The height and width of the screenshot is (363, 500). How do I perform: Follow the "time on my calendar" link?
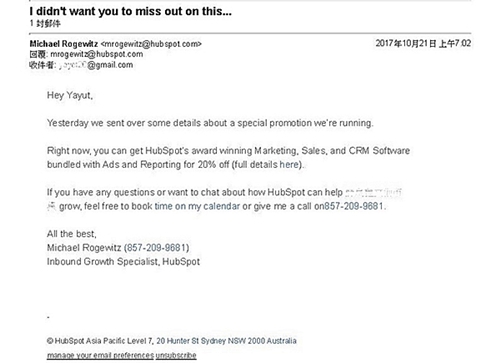[x=197, y=206]
